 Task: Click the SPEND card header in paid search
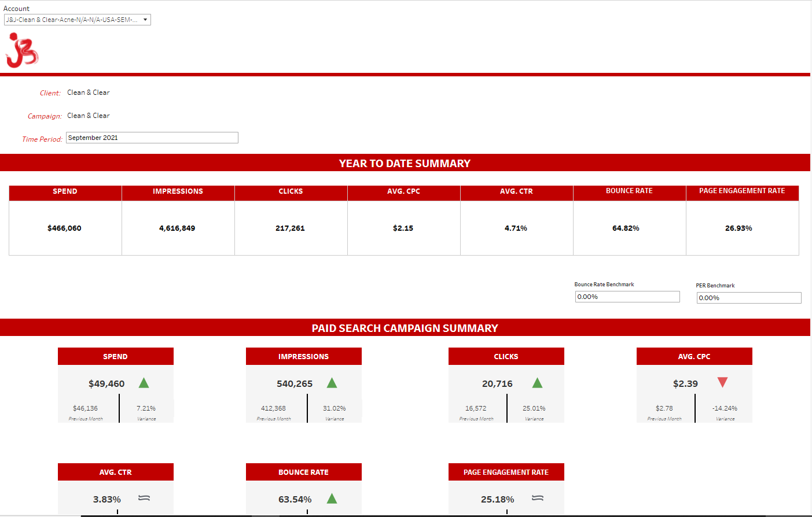pos(116,356)
